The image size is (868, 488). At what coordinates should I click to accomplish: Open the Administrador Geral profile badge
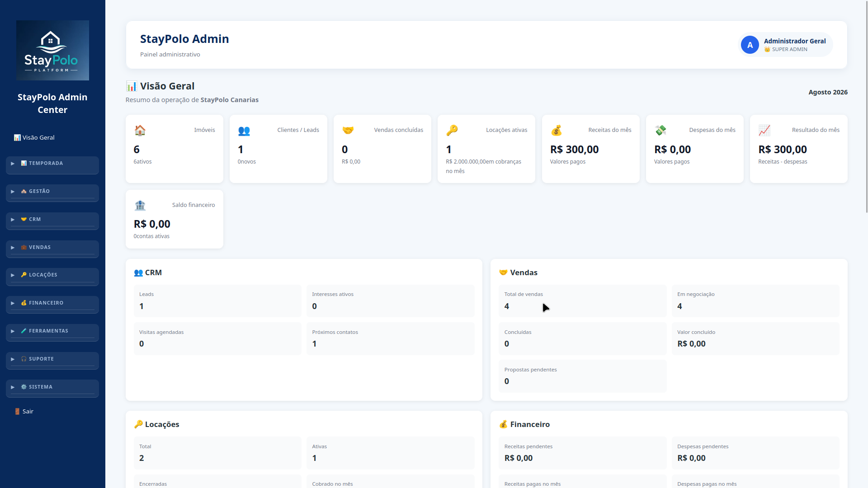[785, 45]
